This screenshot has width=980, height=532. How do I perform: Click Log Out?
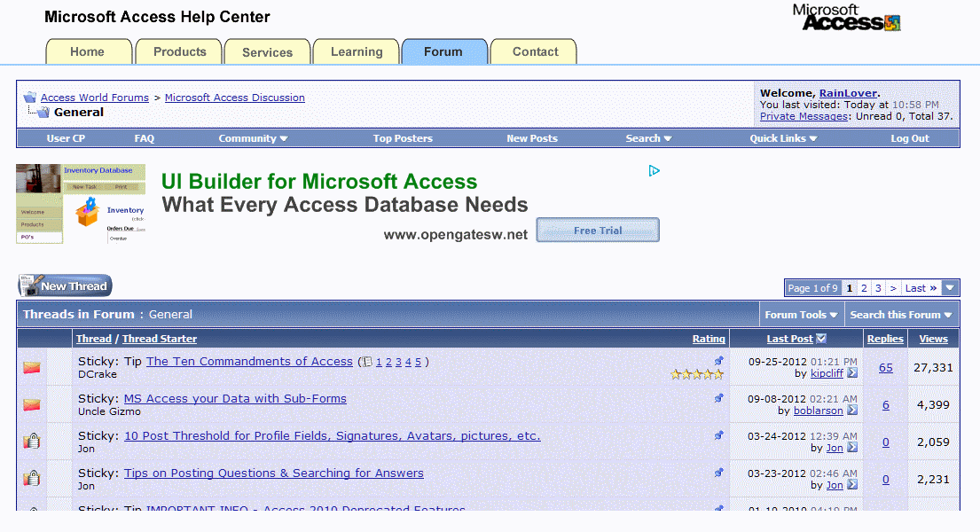(x=910, y=139)
